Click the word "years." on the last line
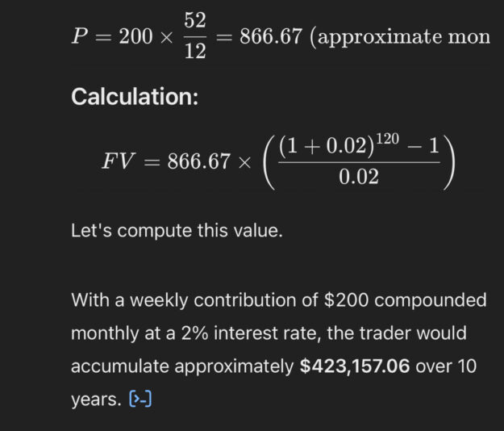The image size is (504, 431). coord(97,398)
